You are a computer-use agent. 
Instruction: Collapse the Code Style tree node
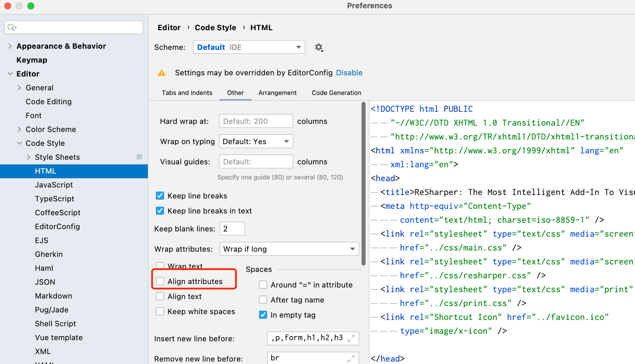(x=19, y=143)
